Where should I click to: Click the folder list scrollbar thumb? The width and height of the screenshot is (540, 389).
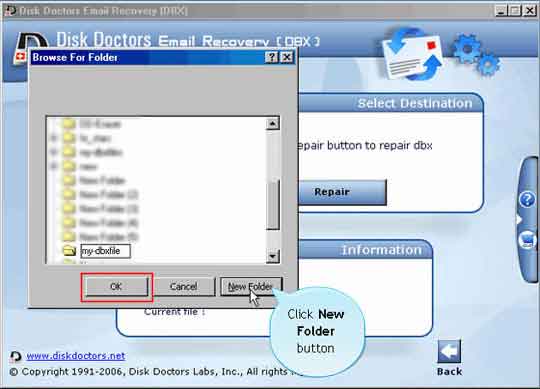click(272, 204)
